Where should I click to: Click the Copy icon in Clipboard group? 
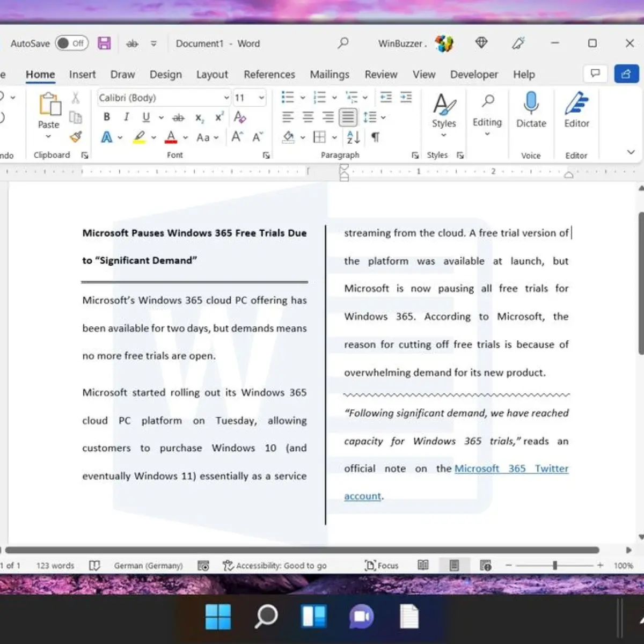76,118
